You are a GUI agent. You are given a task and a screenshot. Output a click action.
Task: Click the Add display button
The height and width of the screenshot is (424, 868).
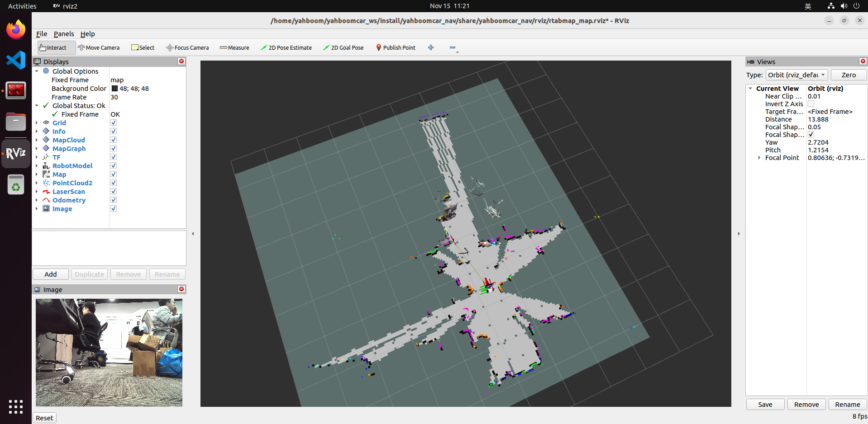(51, 274)
